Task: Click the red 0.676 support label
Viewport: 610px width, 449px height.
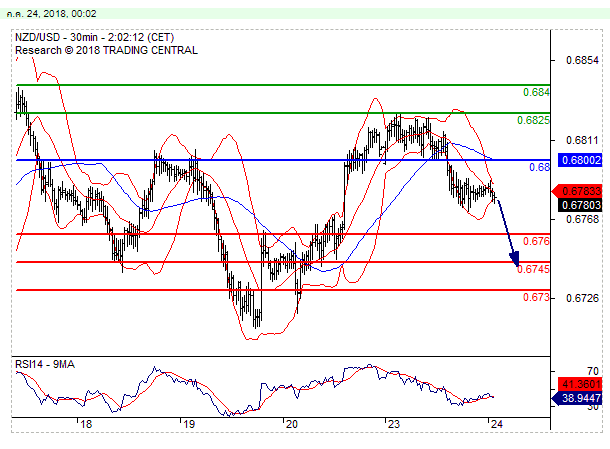Action: (x=536, y=241)
